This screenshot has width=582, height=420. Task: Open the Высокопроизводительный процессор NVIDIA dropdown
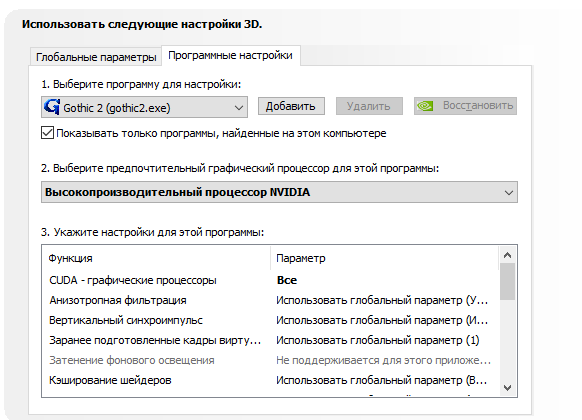pyautogui.click(x=279, y=192)
